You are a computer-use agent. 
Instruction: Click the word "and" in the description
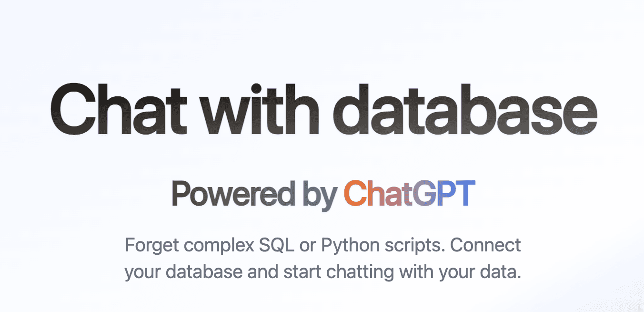(x=263, y=271)
